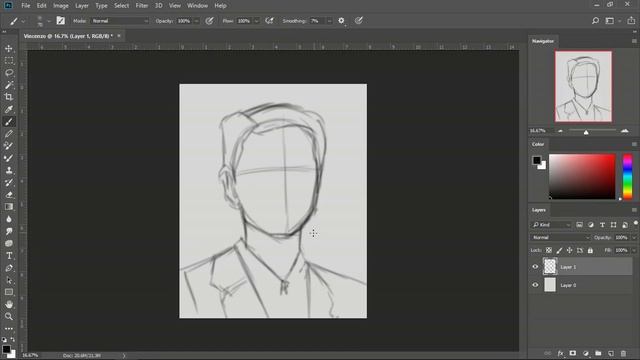Viewport: 640px width, 360px height.
Task: Open the Image menu
Action: coord(61,6)
